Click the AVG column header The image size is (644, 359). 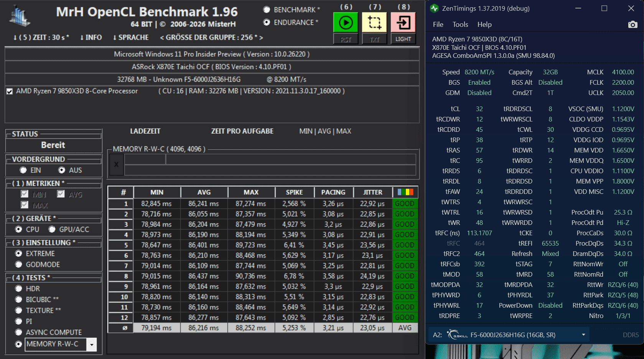tap(204, 192)
